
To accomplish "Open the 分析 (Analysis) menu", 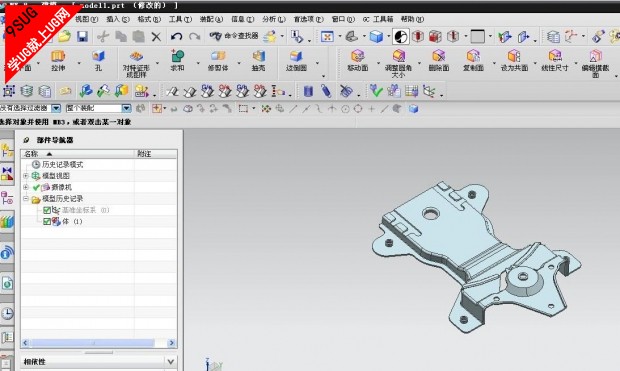I will pyautogui.click(x=274, y=19).
